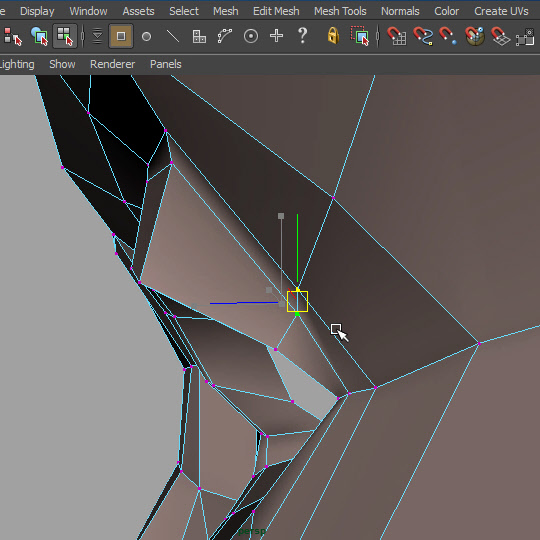The image size is (540, 540).
Task: Toggle the selection mask show/hide arrows icon
Action: click(97, 36)
